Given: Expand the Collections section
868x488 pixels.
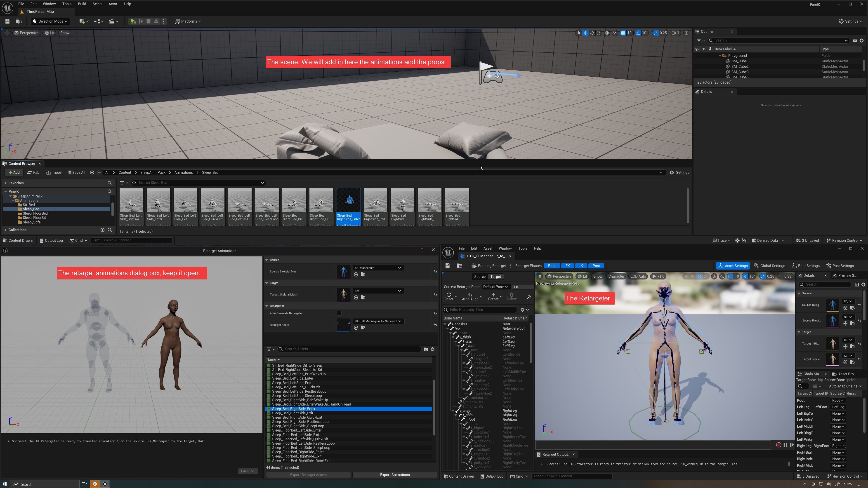Looking at the screenshot, I should 5,230.
